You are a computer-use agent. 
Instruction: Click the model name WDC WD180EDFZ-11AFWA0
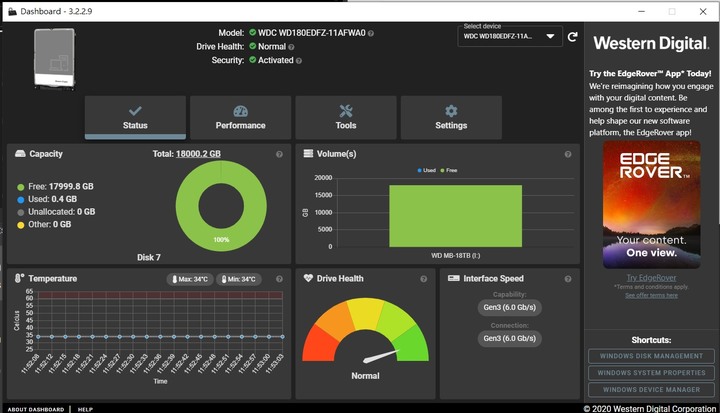click(311, 33)
